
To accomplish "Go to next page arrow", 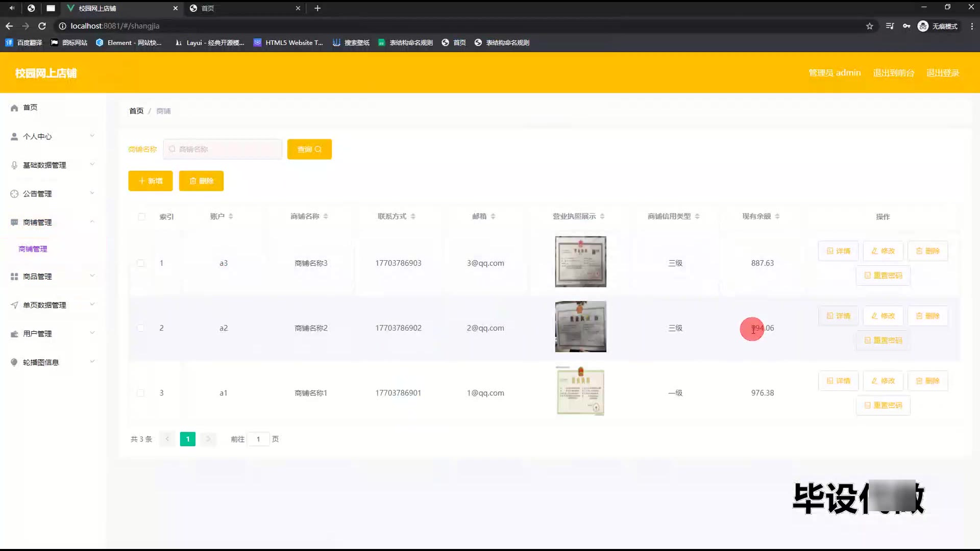I will tap(208, 439).
